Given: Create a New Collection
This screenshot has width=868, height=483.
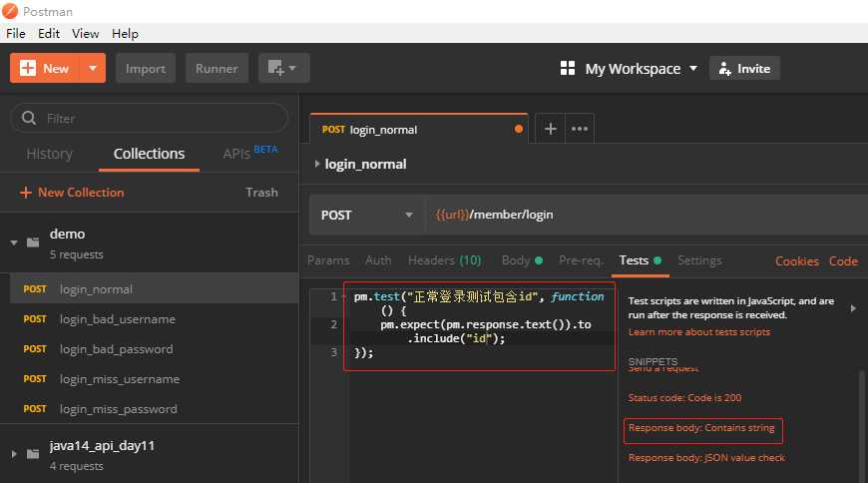Looking at the screenshot, I should point(72,193).
